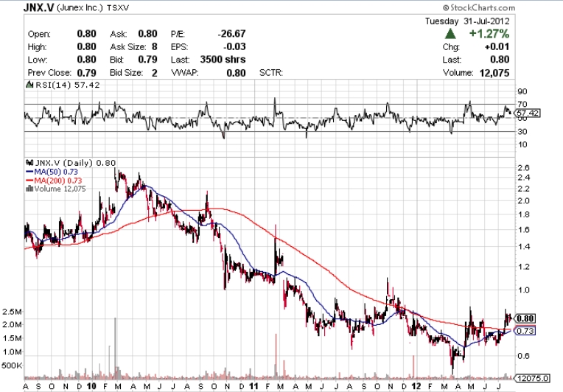This screenshot has height=392, width=563.
Task: Click the Ask Size value 8
Action: (x=155, y=46)
